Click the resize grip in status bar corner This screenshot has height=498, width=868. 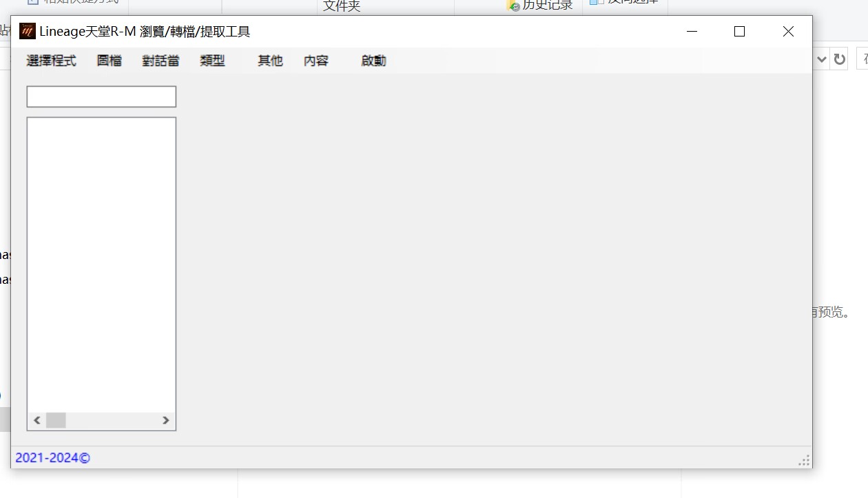point(804,461)
